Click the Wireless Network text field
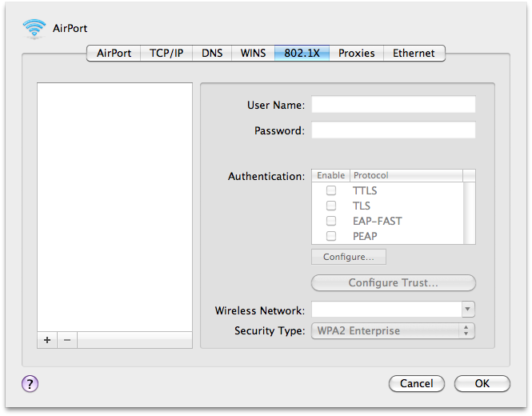 pyautogui.click(x=386, y=309)
